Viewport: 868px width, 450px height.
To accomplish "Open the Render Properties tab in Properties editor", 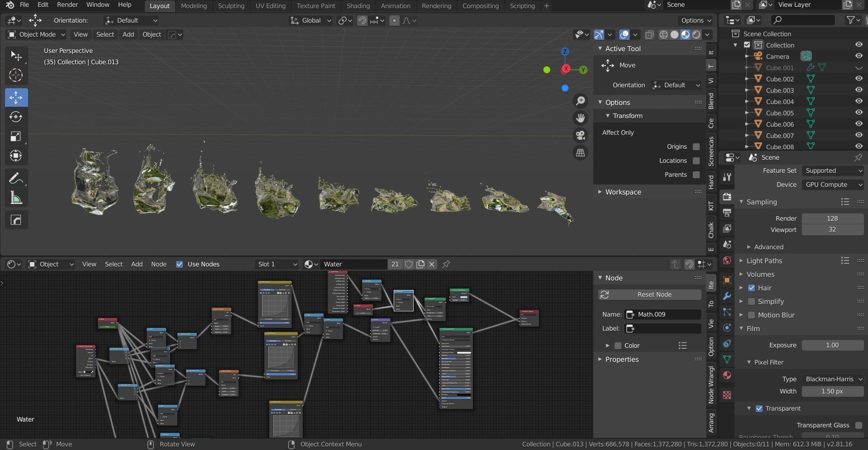I will coord(726,197).
